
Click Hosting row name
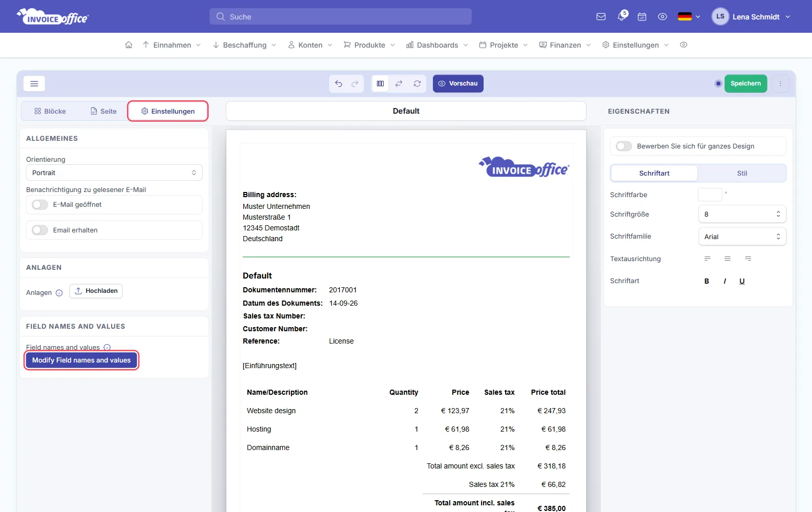(259, 429)
